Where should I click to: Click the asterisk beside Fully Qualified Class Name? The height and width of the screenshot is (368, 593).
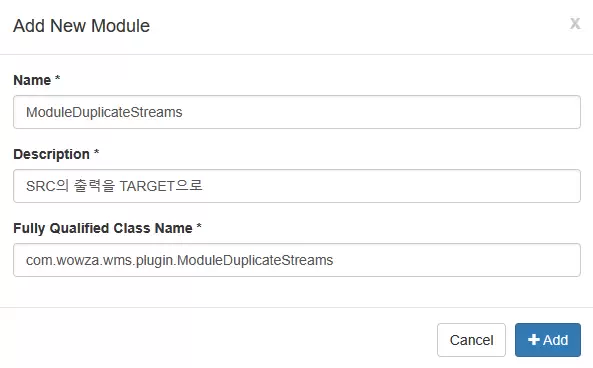click(x=199, y=226)
